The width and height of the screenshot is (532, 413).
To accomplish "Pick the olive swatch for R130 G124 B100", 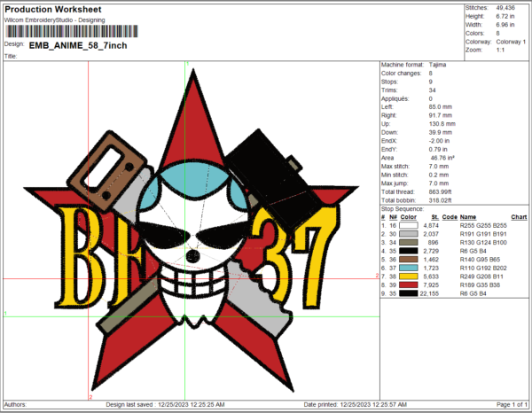I will click(408, 243).
